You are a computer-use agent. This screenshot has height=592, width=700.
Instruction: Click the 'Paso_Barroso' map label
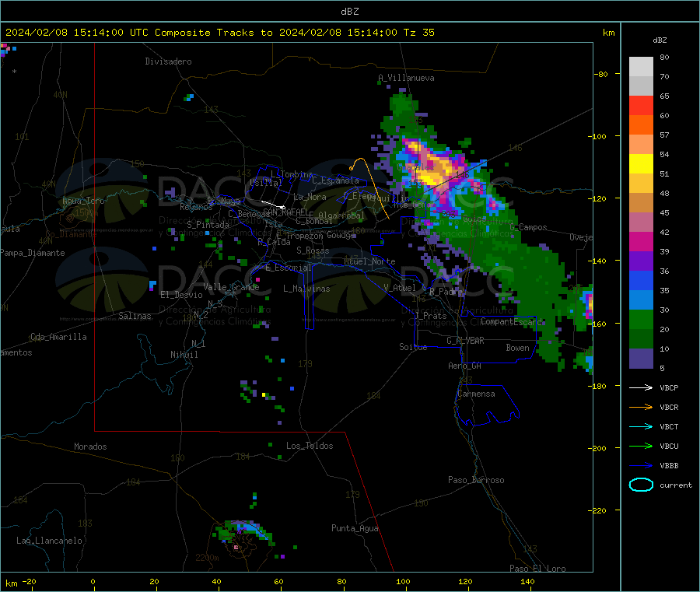point(476,480)
